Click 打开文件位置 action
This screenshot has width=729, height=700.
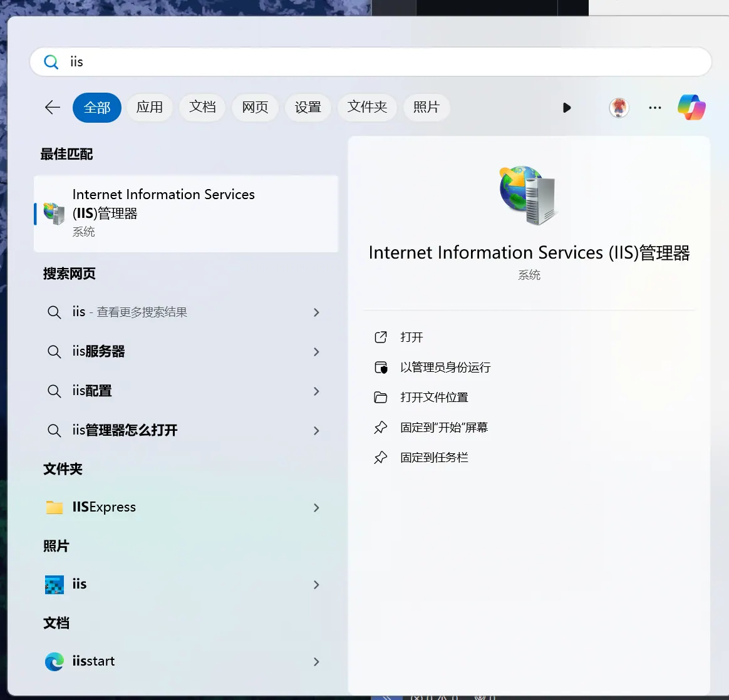433,398
